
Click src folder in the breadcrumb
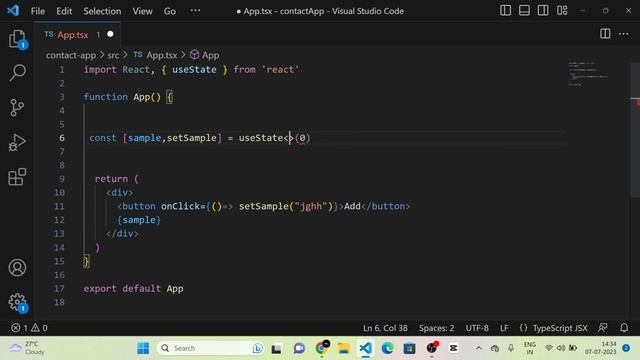pyautogui.click(x=113, y=55)
